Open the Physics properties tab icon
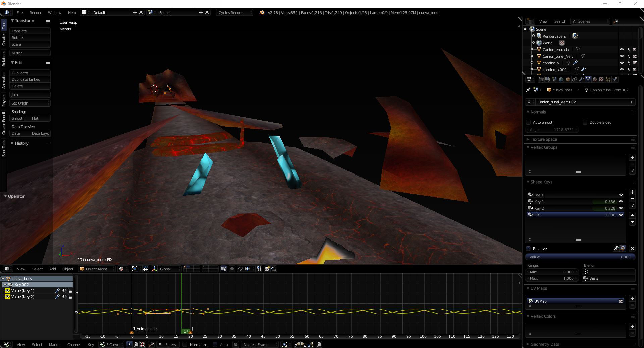The image size is (644, 348). point(615,79)
